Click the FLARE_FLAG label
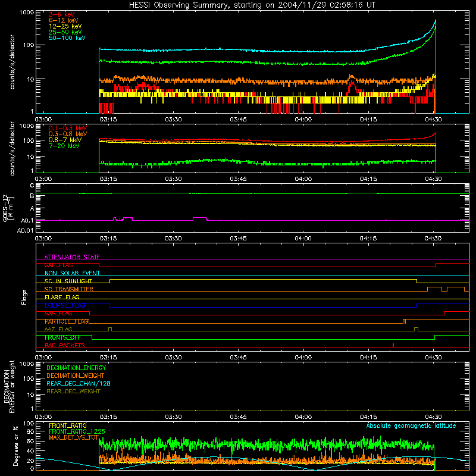 tap(62, 297)
